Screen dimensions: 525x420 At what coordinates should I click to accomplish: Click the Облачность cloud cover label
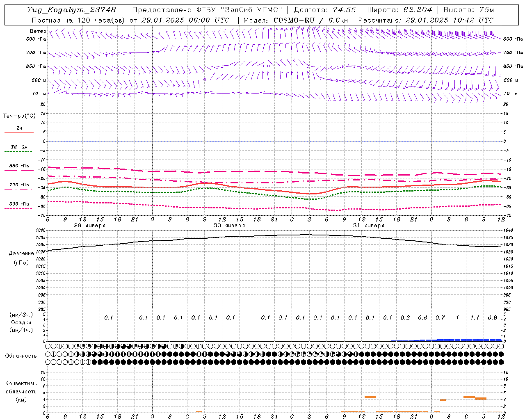[21, 356]
